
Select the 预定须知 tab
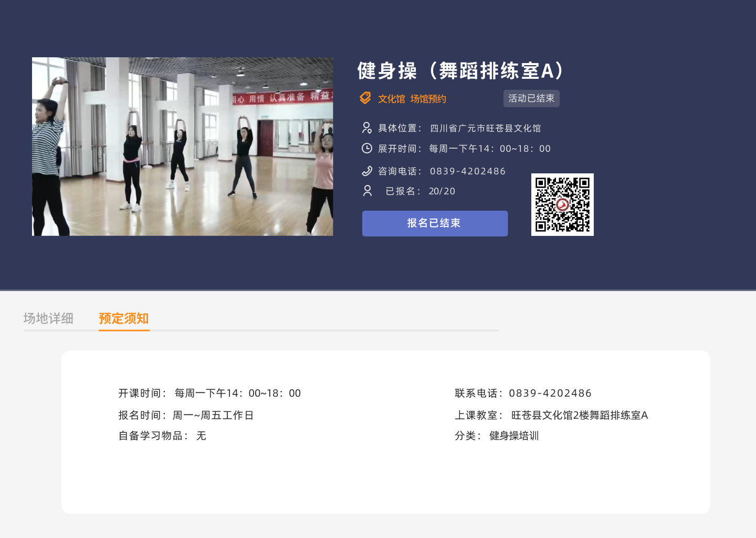pyautogui.click(x=124, y=318)
